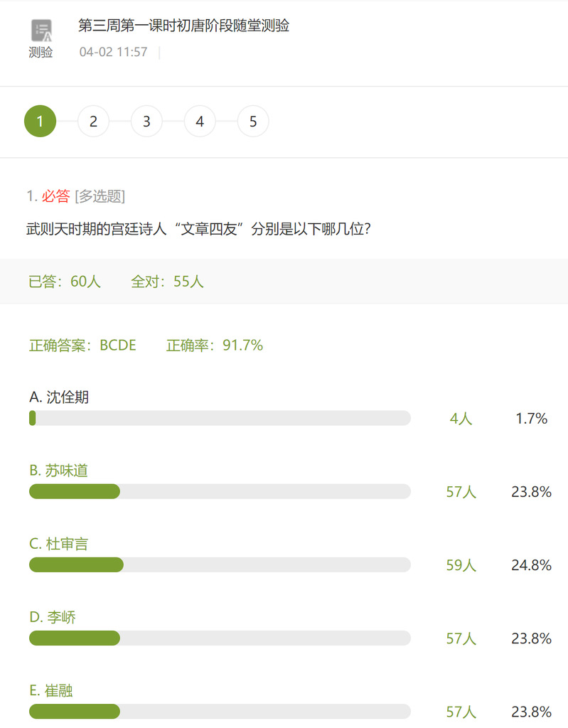Click the 正确答案：BCDE text
The height and width of the screenshot is (728, 568).
coord(82,346)
